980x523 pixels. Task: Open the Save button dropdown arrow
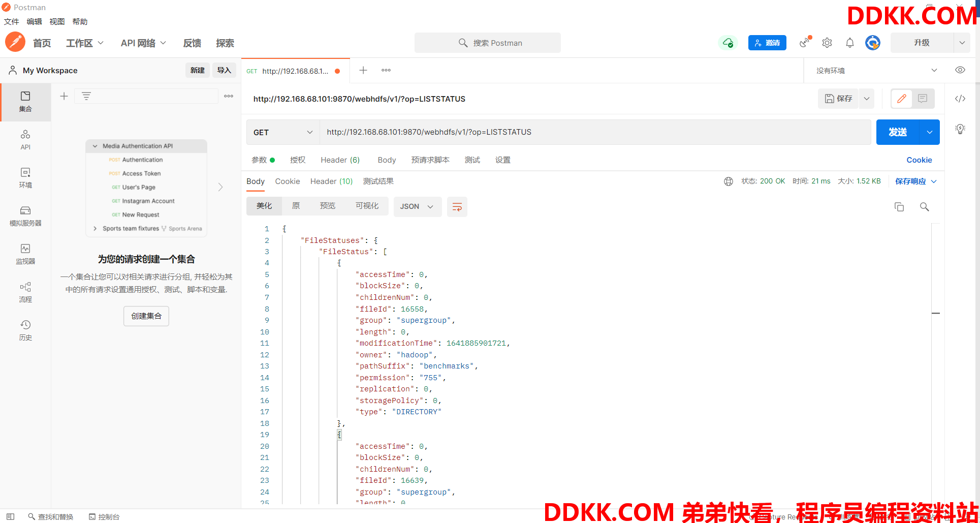[867, 99]
